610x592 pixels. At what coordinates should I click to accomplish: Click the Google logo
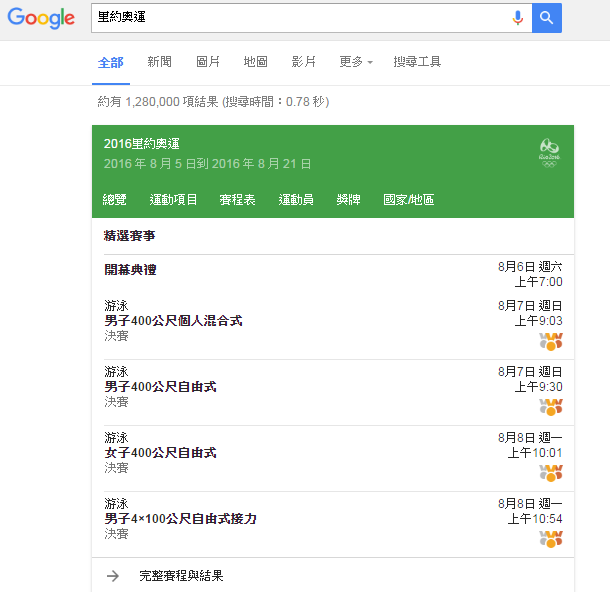point(41,18)
